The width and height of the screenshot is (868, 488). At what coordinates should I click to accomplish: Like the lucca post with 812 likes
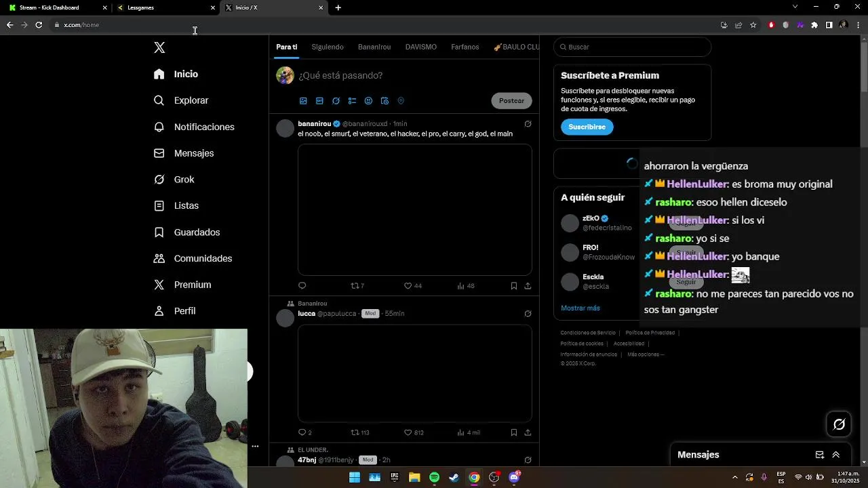(414, 432)
